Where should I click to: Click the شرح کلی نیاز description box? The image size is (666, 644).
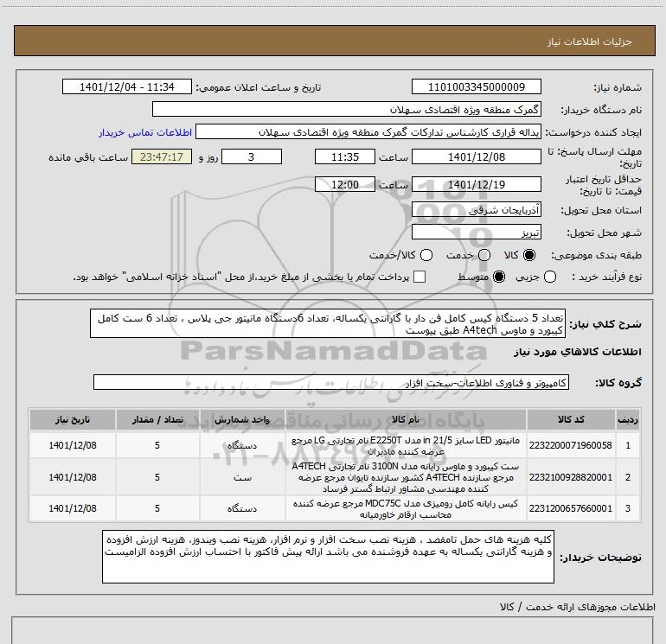click(328, 323)
